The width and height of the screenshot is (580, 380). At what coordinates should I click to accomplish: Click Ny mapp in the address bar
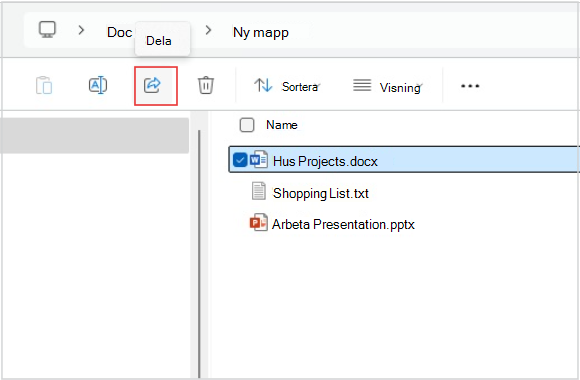pyautogui.click(x=261, y=33)
